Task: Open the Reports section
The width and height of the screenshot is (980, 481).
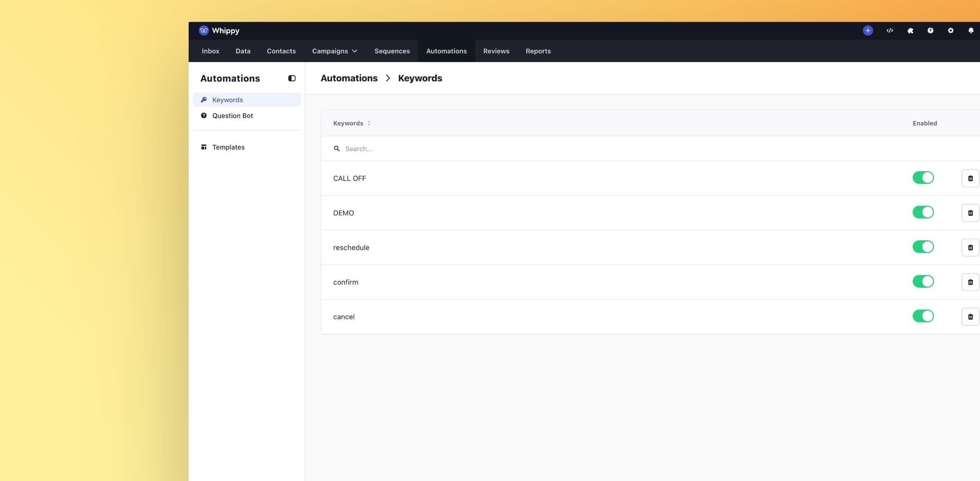Action: coord(538,51)
